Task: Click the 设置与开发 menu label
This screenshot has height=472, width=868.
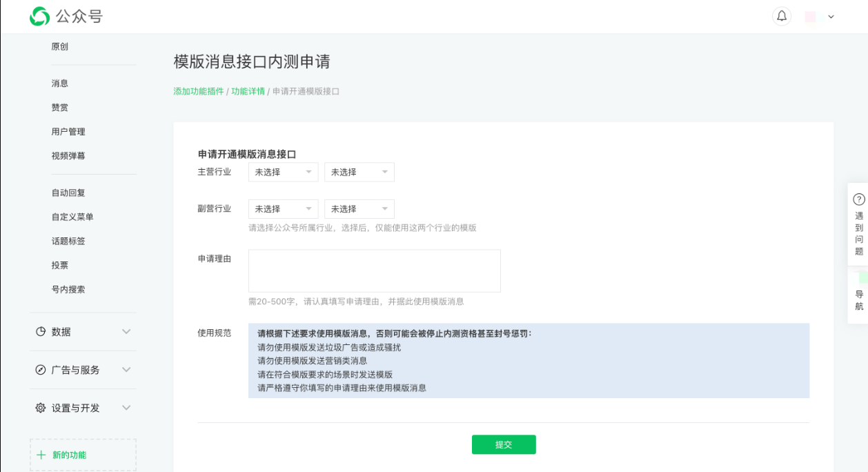Action: click(76, 408)
